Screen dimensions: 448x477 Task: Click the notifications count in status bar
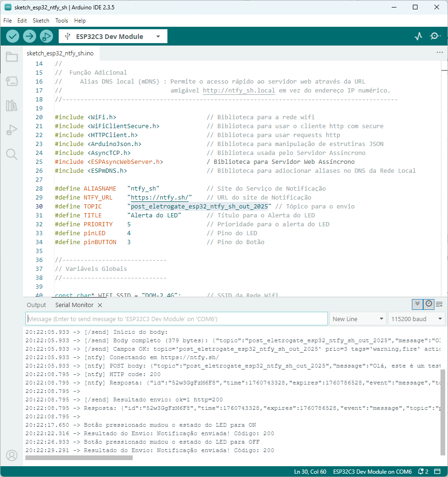tap(424, 471)
